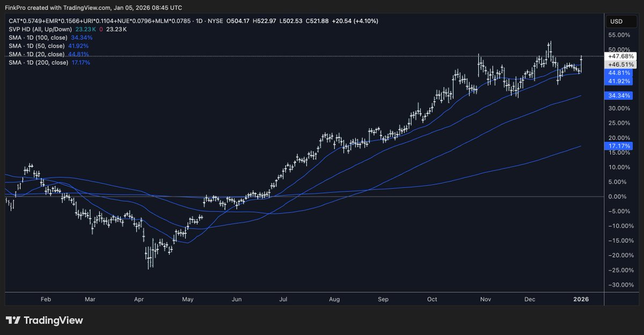Click the +47.68% last price label
644x335 pixels.
[620, 55]
